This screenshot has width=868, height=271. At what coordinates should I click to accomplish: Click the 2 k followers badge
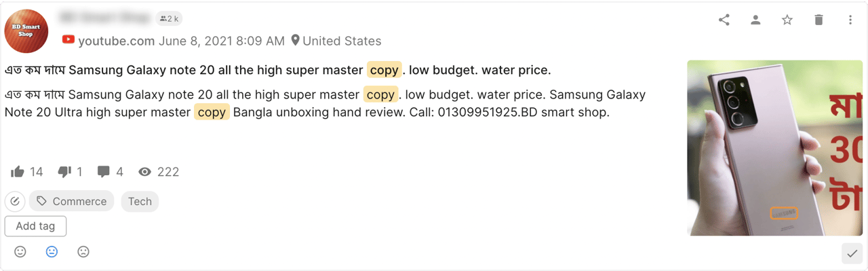coord(169,18)
